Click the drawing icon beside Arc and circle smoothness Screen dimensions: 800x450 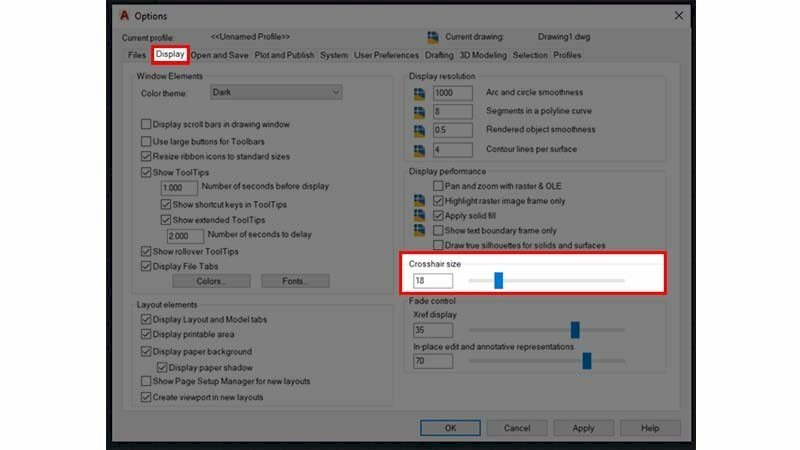click(x=419, y=93)
